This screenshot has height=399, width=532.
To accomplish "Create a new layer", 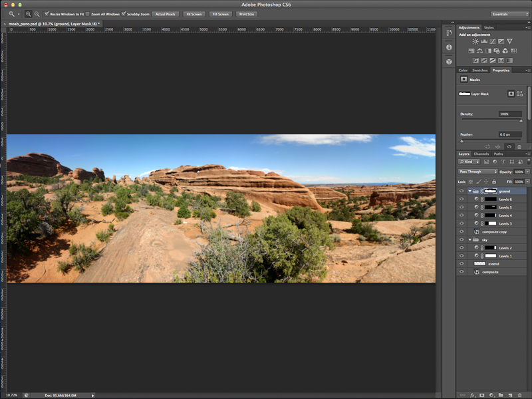I will (x=510, y=395).
